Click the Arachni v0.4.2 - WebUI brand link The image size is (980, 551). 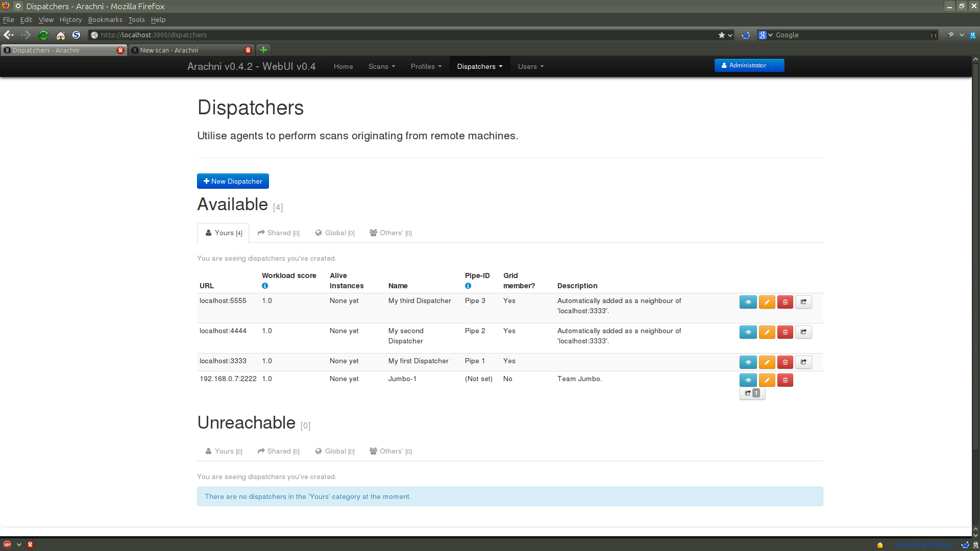tap(251, 66)
